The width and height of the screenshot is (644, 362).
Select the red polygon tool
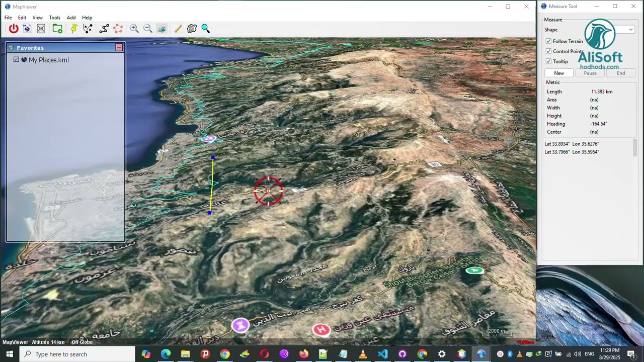[118, 29]
